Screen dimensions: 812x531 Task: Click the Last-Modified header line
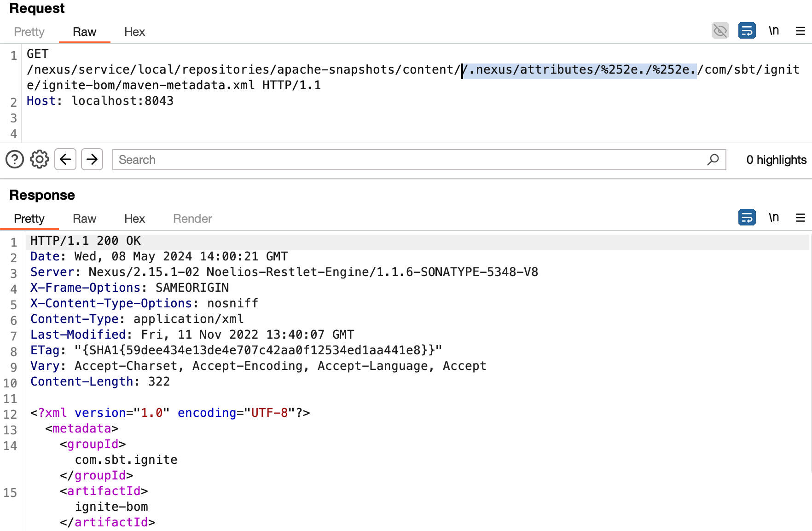(192, 335)
